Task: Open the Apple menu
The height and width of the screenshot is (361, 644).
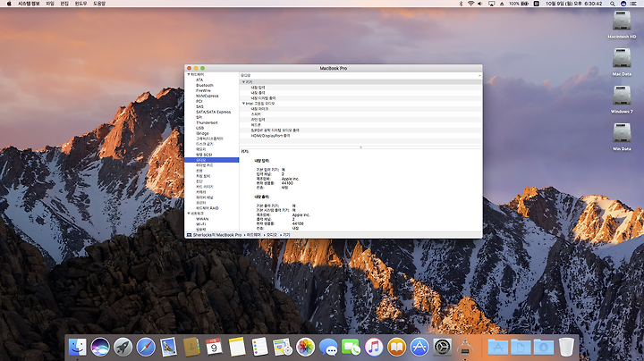Action: point(9,4)
